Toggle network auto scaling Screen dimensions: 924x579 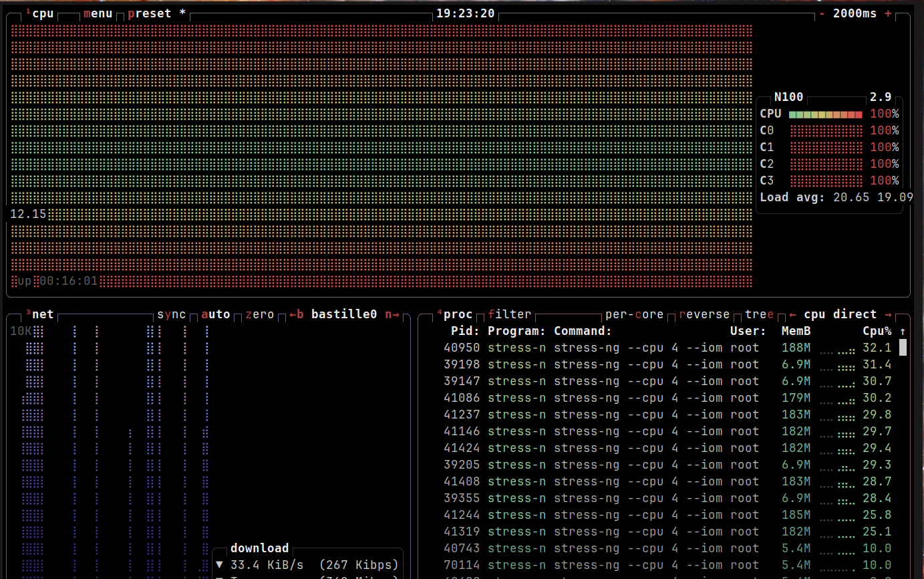pos(215,314)
